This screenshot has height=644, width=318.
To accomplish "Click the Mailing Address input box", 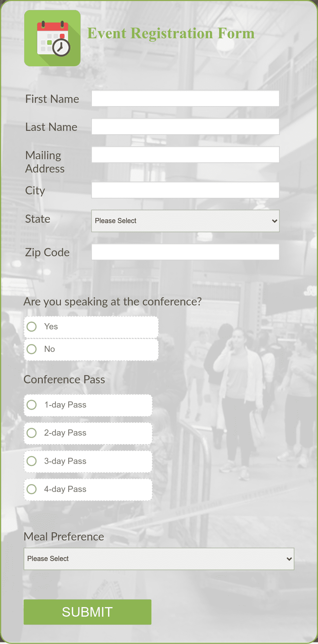I will tap(185, 154).
